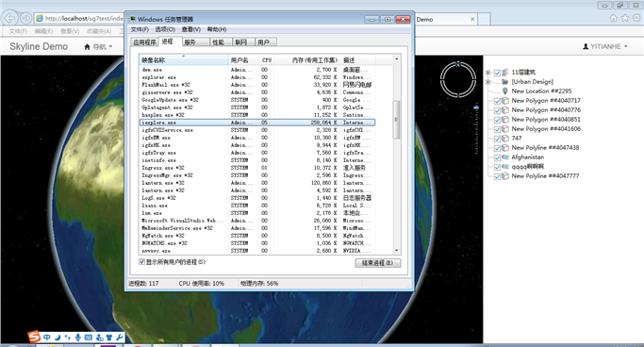Select the inetinfo.exe process row
Image resolution: width=644 pixels, height=347 pixels.
(257, 160)
